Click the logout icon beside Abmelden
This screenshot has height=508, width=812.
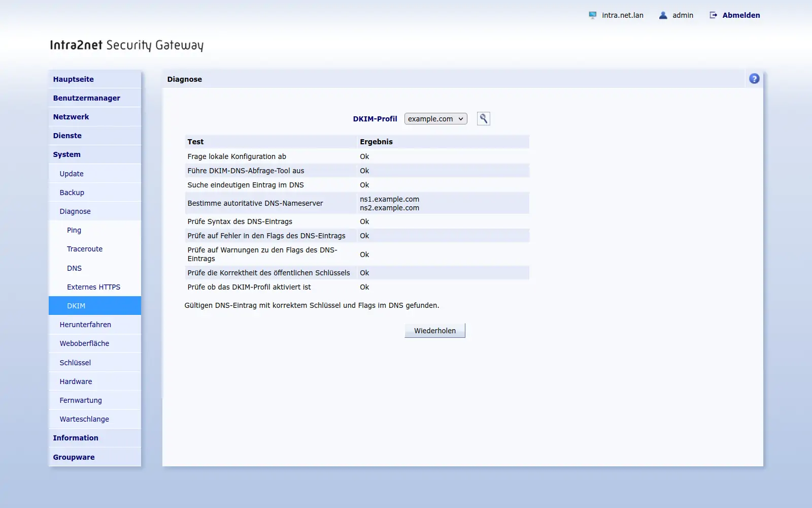[713, 15]
